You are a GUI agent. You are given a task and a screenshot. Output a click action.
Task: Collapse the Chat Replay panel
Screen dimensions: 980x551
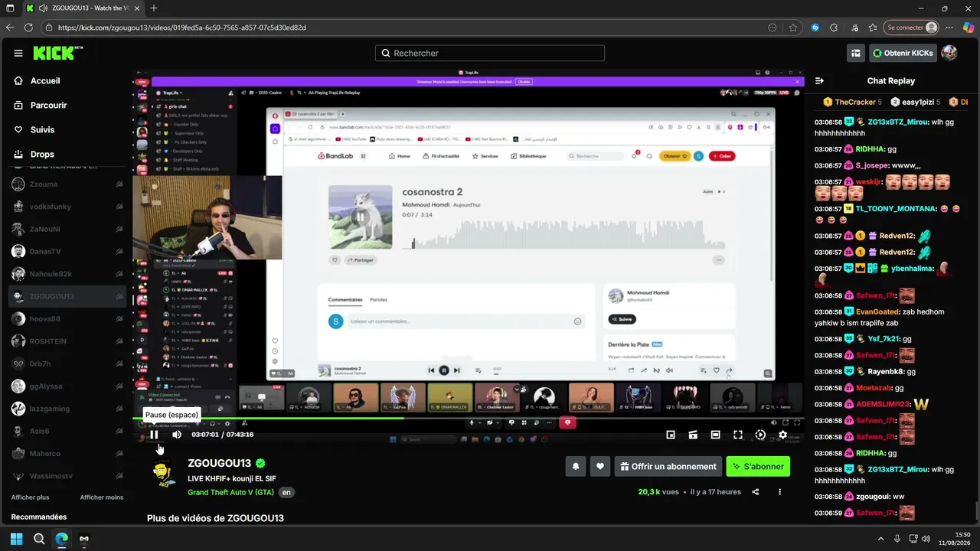(x=819, y=80)
